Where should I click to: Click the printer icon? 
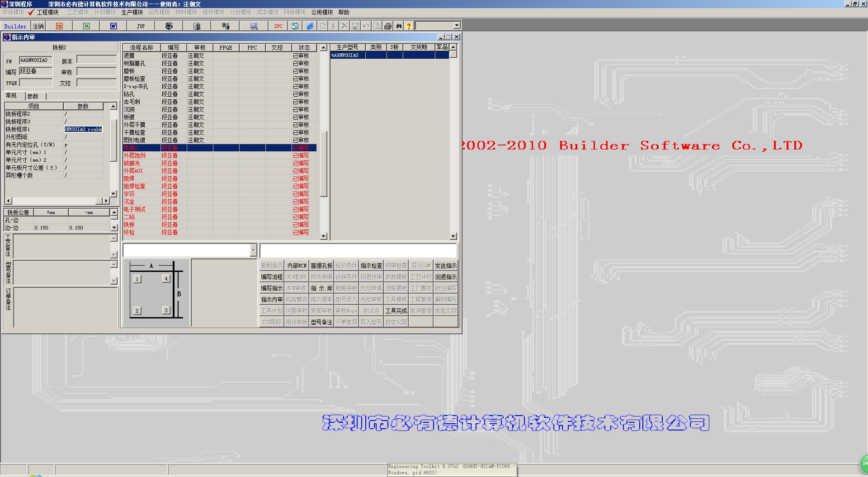click(x=388, y=26)
